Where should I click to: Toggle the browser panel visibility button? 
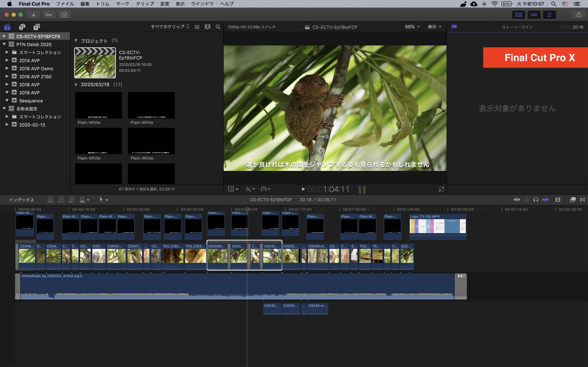(x=519, y=15)
